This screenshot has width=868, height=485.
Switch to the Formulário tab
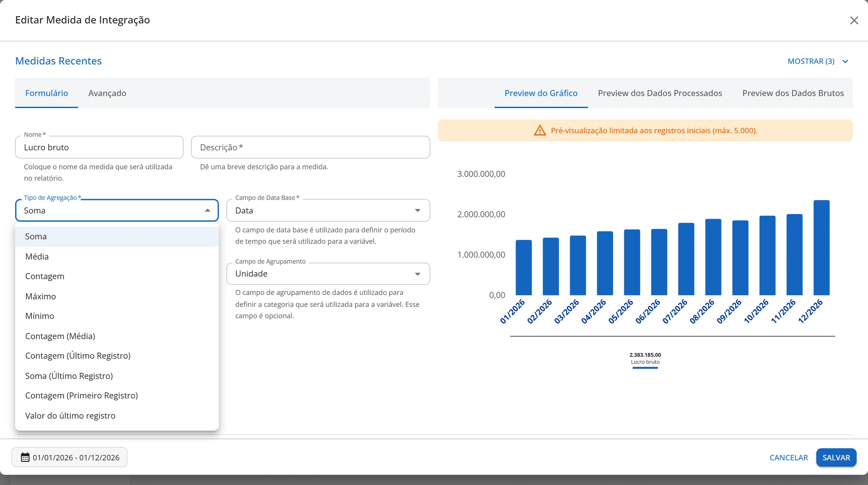(47, 93)
